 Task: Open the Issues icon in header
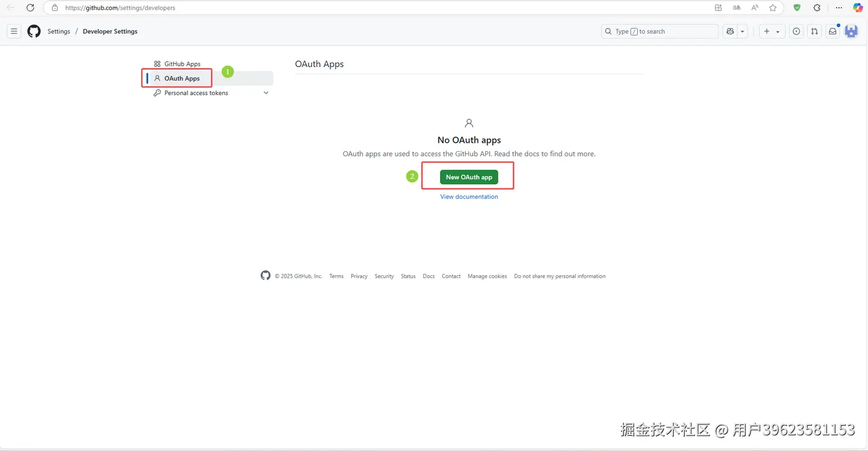(796, 31)
